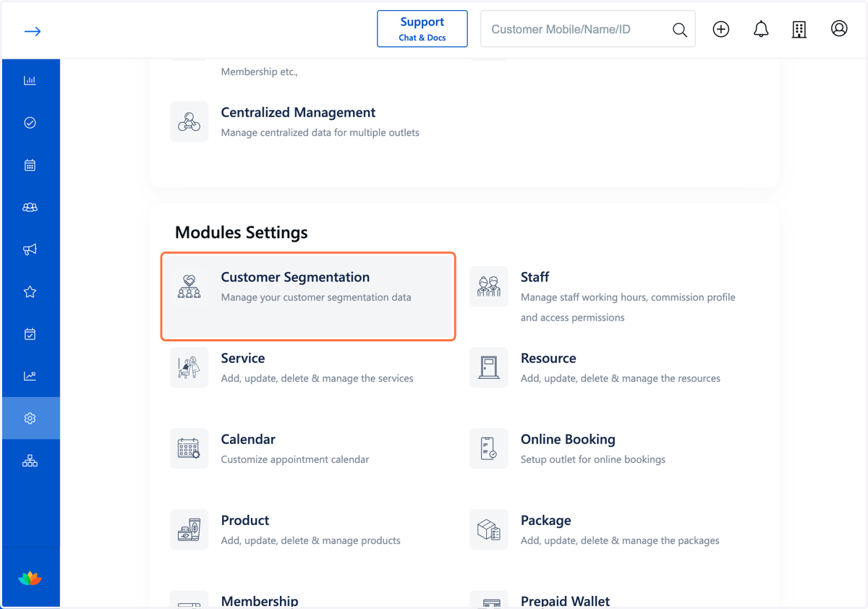Click 'Manage centralized data for multiple outlets' text
The image size is (868, 609).
(x=320, y=133)
